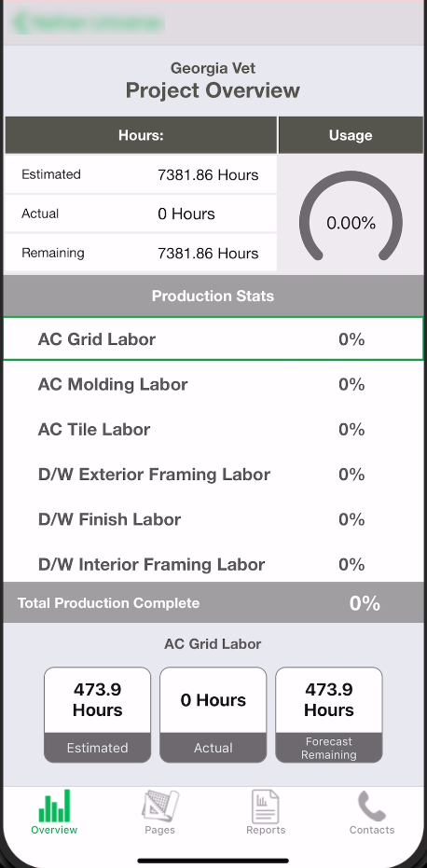
Task: Select the AC Molding Labor row
Action: (x=213, y=384)
